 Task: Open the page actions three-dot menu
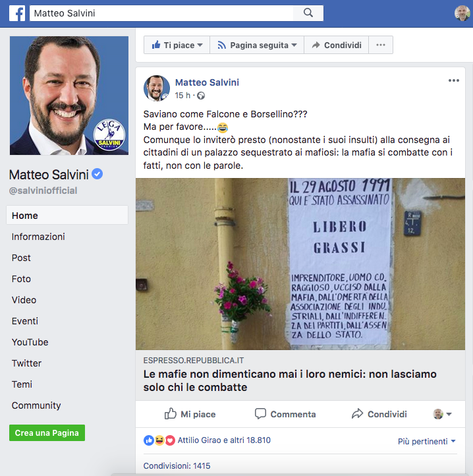pos(381,45)
